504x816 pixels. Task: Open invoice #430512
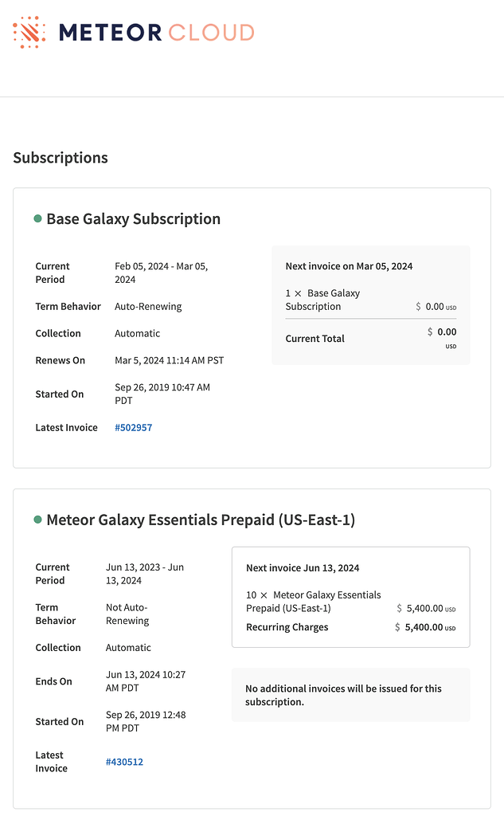tap(124, 762)
